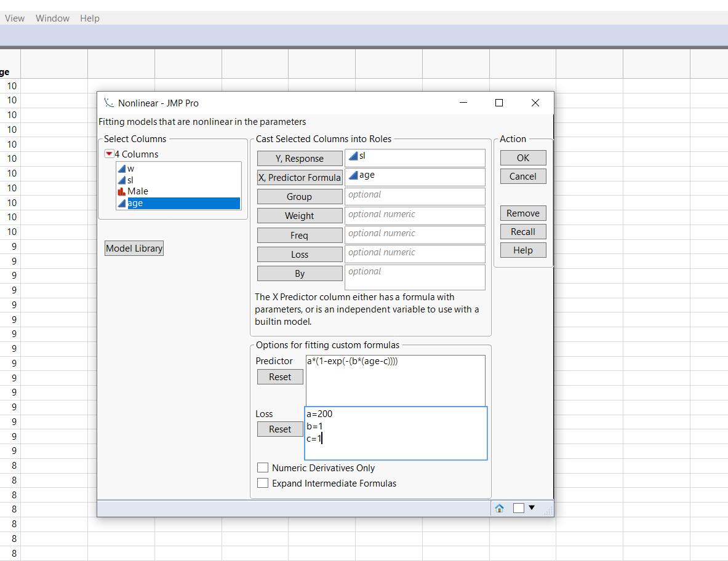Collapse the 4 Columns disclosure triangle

point(110,154)
